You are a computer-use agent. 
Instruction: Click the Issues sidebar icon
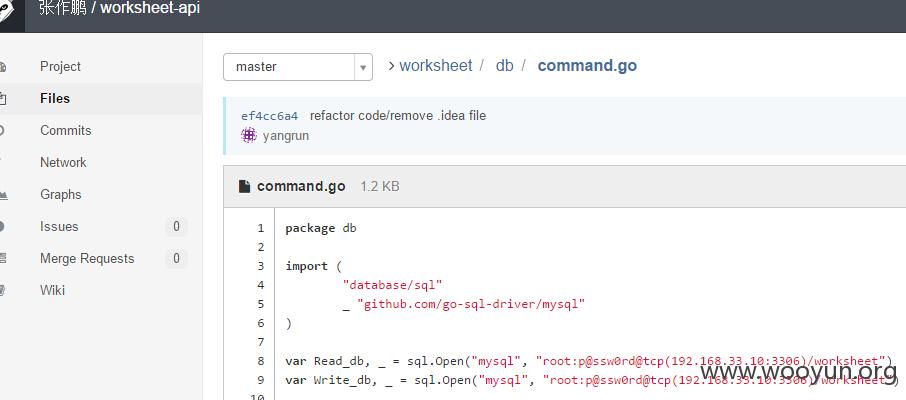pyautogui.click(x=2, y=227)
